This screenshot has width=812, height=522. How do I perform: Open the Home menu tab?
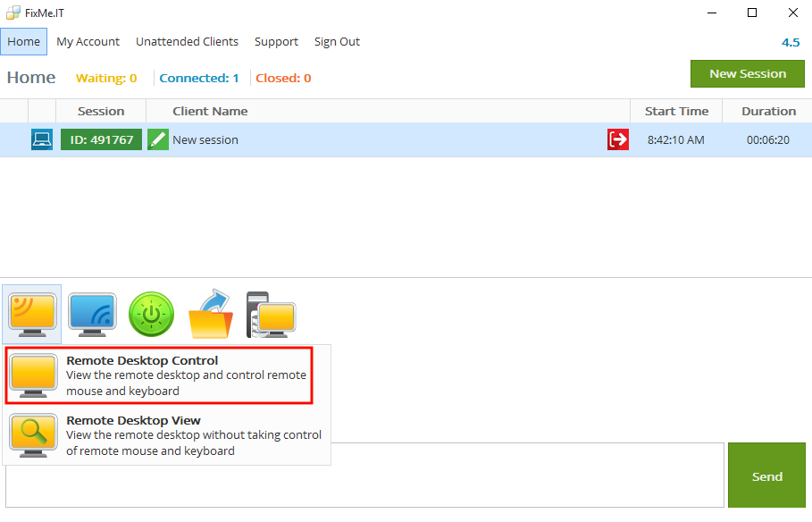(24, 41)
